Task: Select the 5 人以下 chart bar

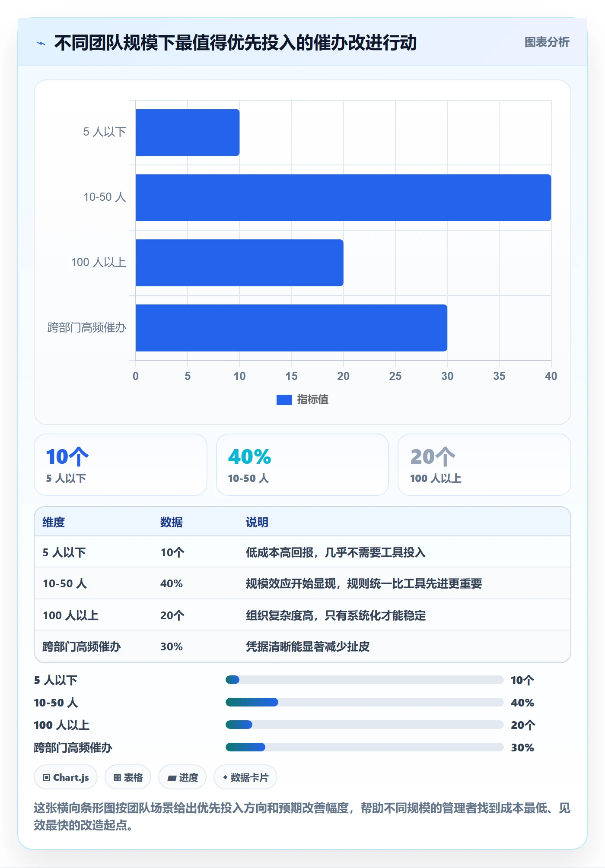Action: pyautogui.click(x=188, y=133)
